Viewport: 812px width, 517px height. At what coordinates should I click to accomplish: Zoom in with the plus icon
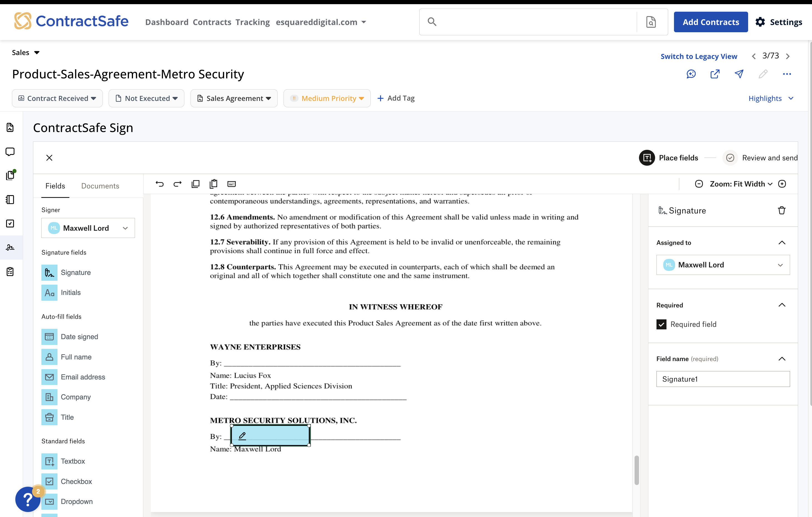click(782, 184)
